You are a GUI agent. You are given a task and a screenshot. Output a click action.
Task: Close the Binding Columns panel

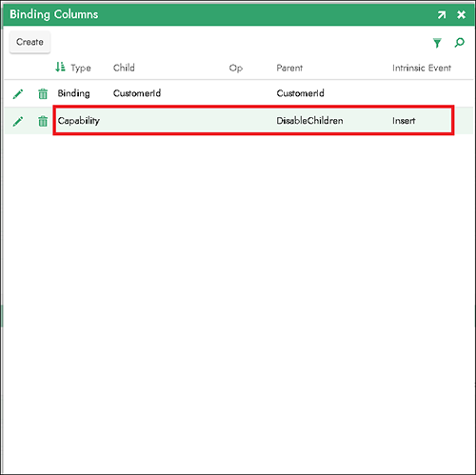click(x=461, y=14)
